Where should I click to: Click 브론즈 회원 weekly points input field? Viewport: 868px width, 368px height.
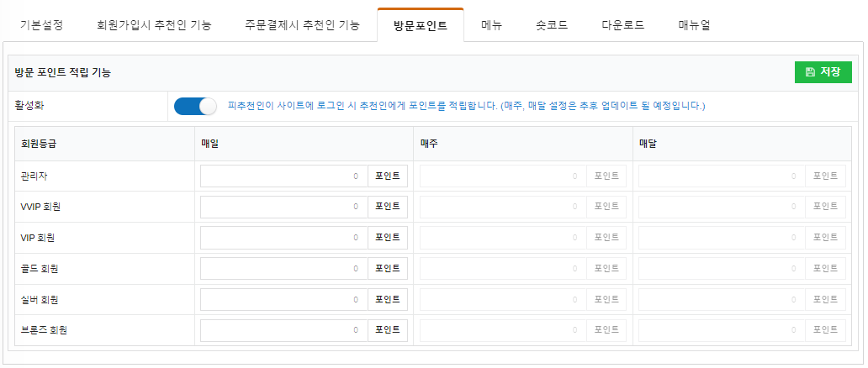pyautogui.click(x=503, y=330)
